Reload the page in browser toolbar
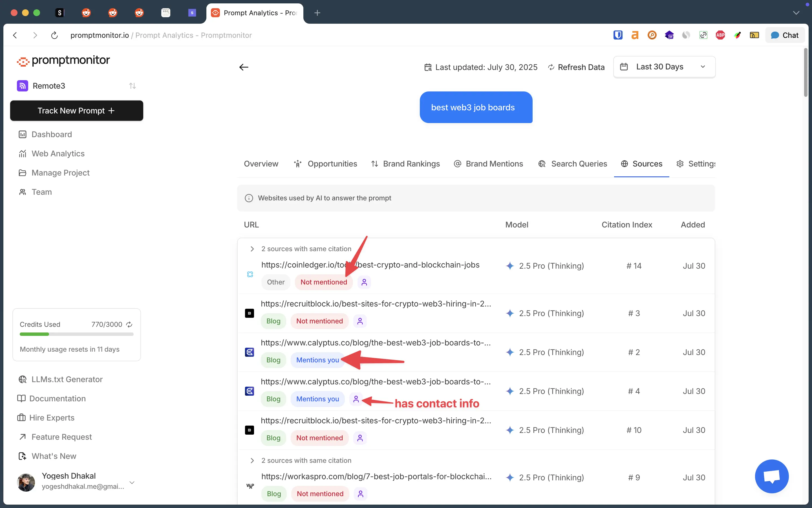Image resolution: width=812 pixels, height=508 pixels. 54,35
